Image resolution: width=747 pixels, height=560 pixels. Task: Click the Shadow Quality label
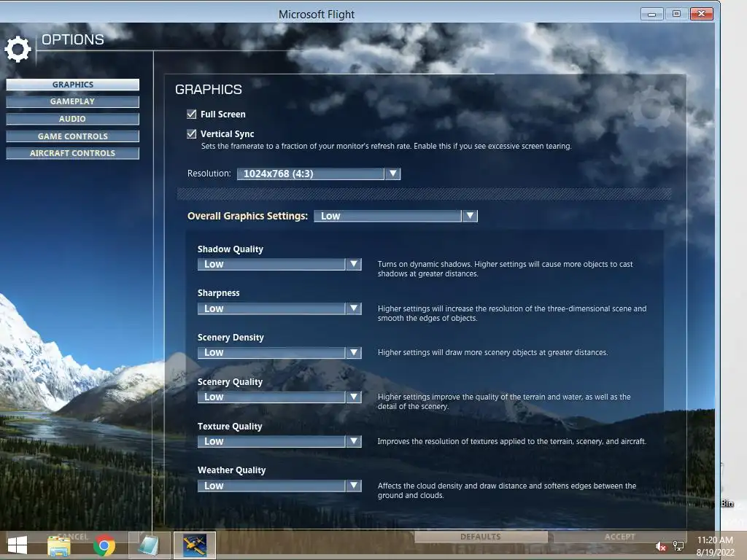pyautogui.click(x=230, y=249)
